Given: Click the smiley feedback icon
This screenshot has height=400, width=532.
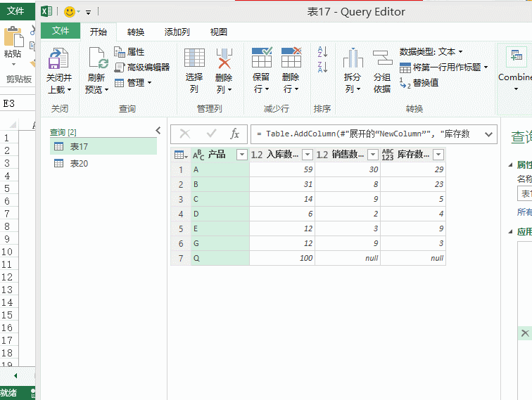Looking at the screenshot, I should click(70, 12).
